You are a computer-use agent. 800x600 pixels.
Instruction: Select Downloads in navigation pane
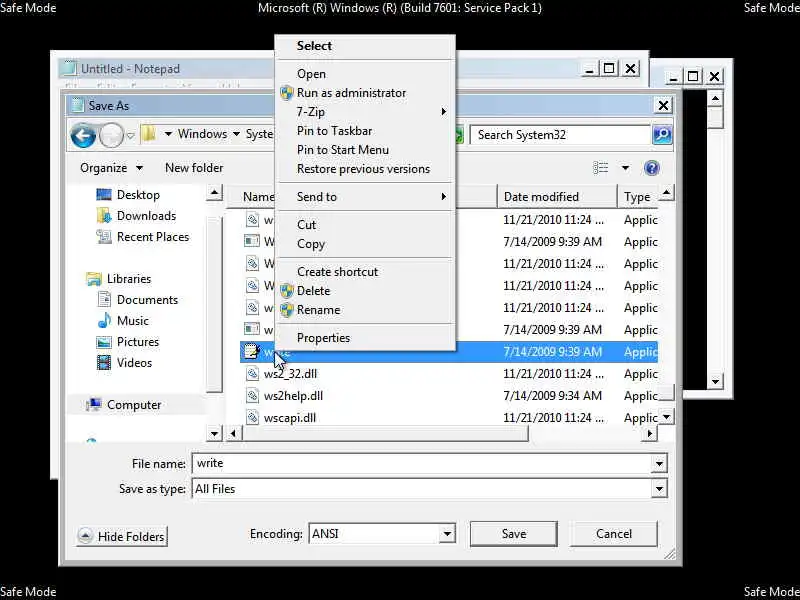tap(146, 216)
